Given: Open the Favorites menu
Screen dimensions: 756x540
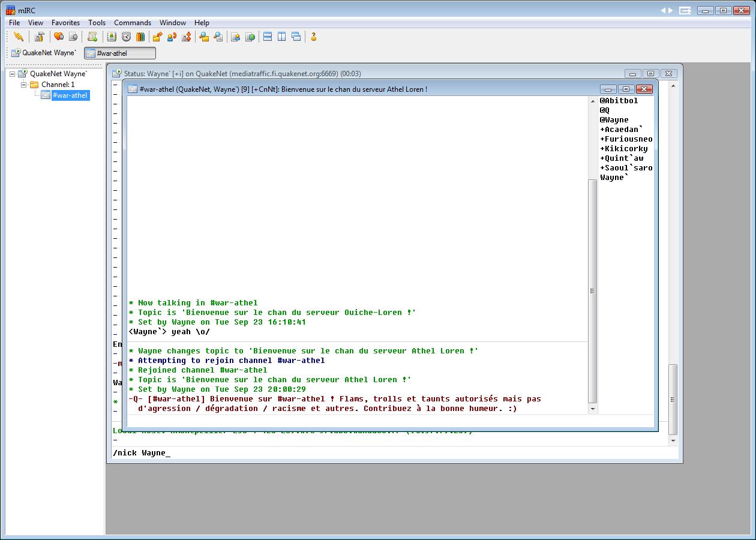Looking at the screenshot, I should [65, 23].
